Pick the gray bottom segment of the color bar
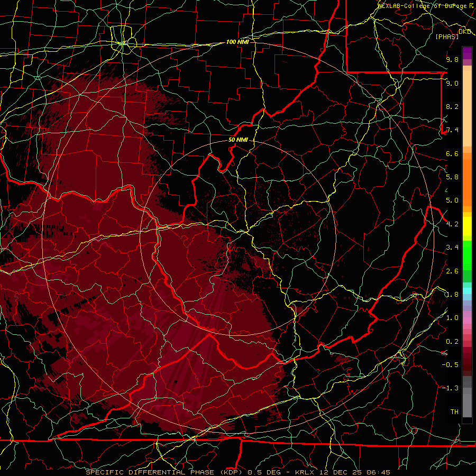The width and height of the screenshot is (476, 476). 467,406
